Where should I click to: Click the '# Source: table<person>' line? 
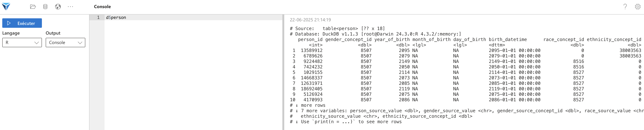point(337,29)
